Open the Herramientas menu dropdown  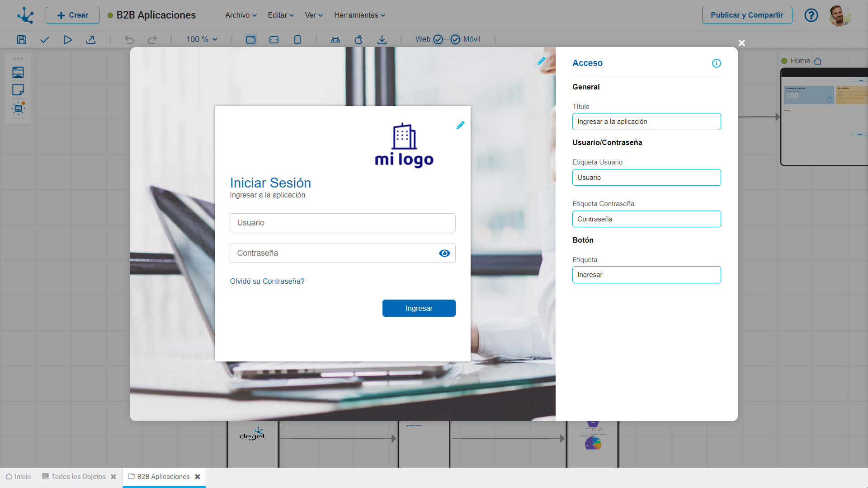[x=359, y=15]
